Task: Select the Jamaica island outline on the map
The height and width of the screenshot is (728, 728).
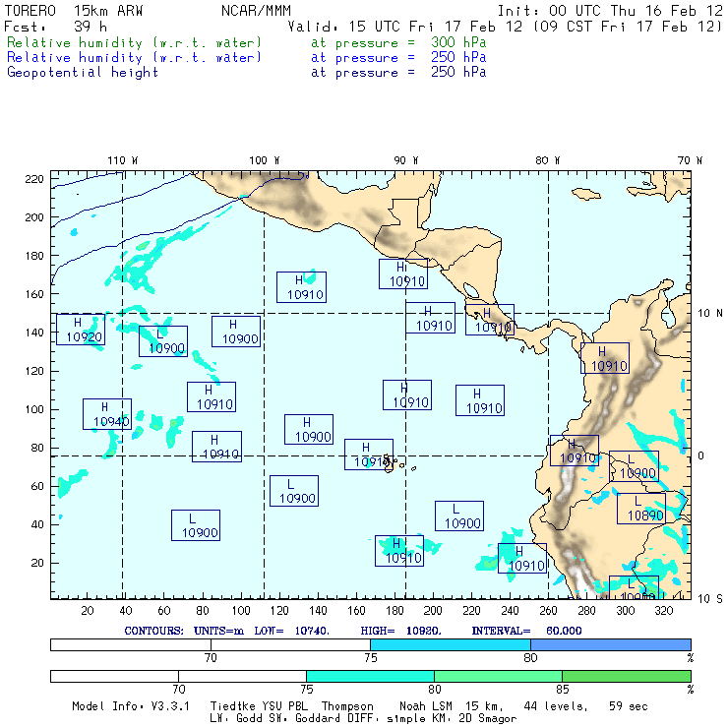Action: 586,194
